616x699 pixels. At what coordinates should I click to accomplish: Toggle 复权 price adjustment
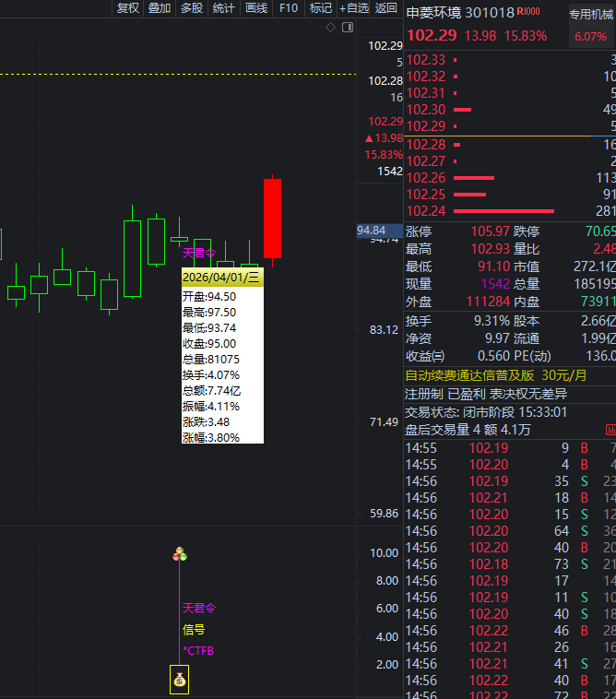tap(127, 8)
